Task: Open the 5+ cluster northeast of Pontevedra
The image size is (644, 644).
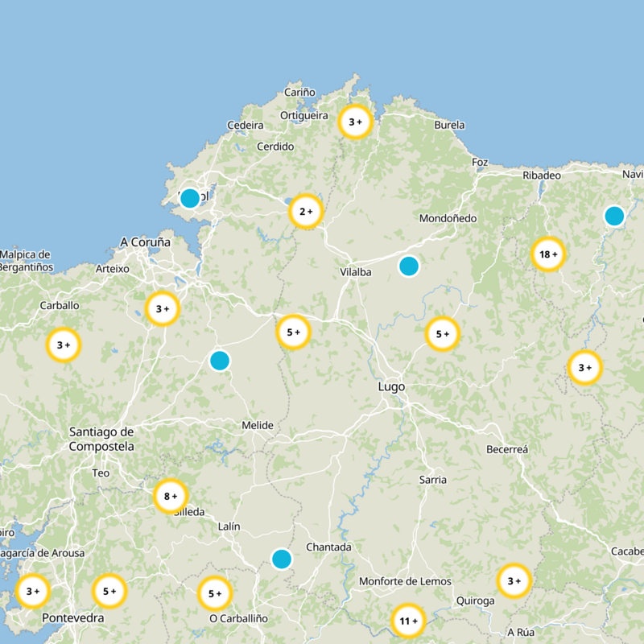Action: point(109,591)
